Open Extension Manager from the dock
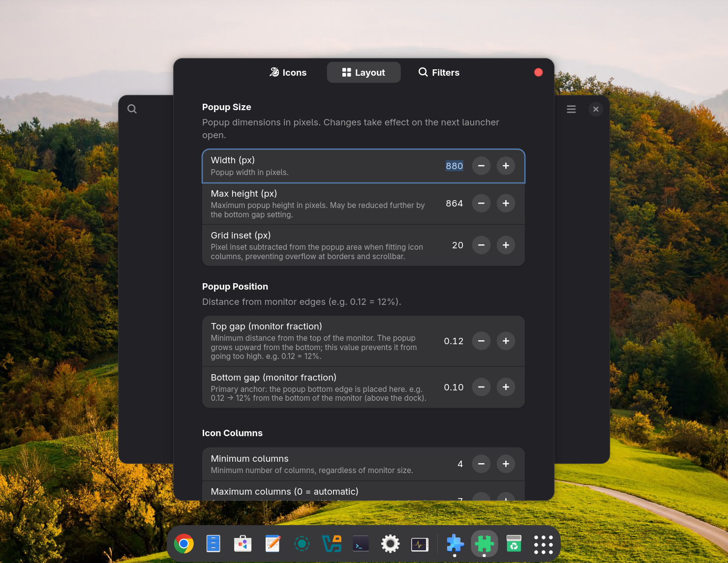 pyautogui.click(x=484, y=544)
